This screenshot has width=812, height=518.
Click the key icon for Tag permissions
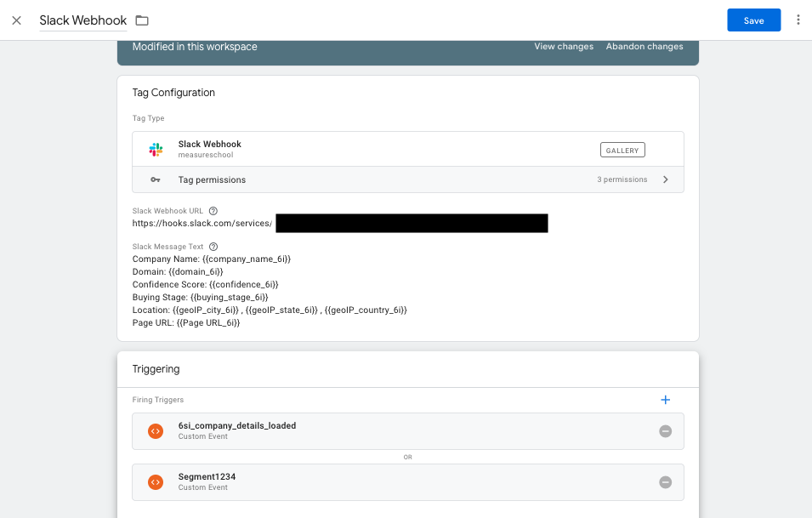tap(156, 179)
